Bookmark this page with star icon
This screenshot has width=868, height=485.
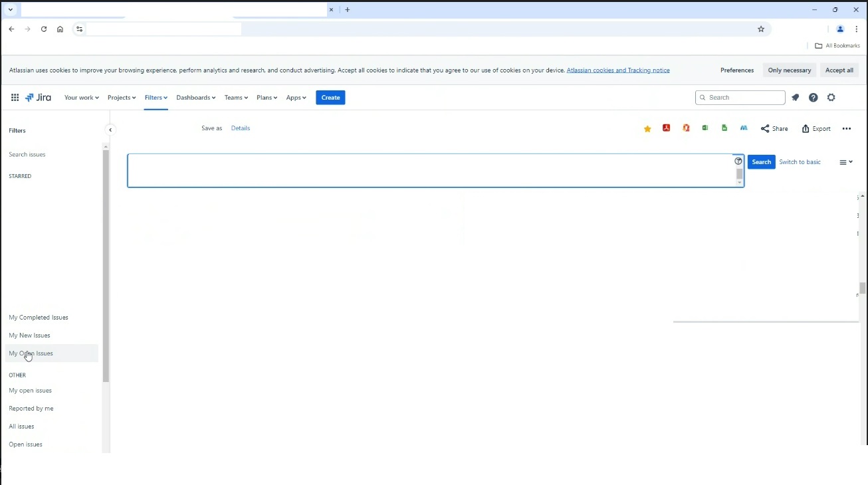tap(761, 29)
